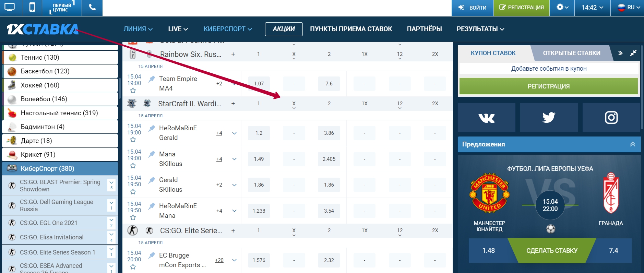Expand Rainbow Six section with plus
The width and height of the screenshot is (644, 273).
(x=233, y=54)
